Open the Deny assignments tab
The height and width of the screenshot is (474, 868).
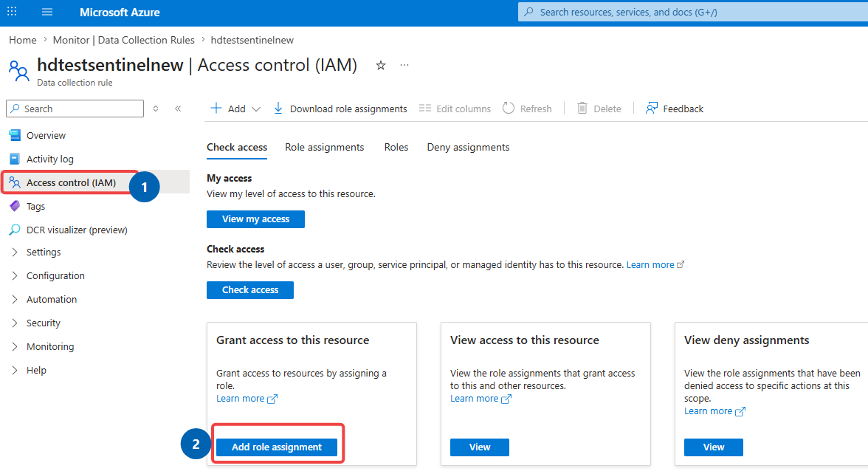tap(468, 148)
